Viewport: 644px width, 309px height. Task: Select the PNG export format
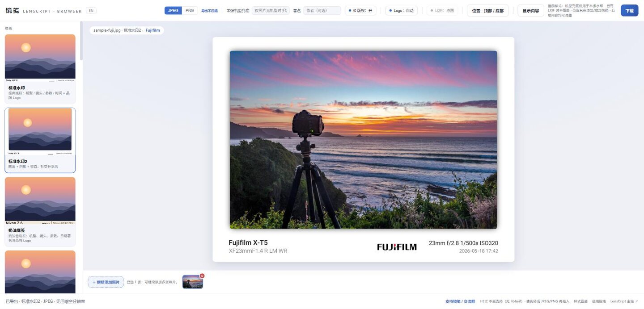(x=190, y=10)
